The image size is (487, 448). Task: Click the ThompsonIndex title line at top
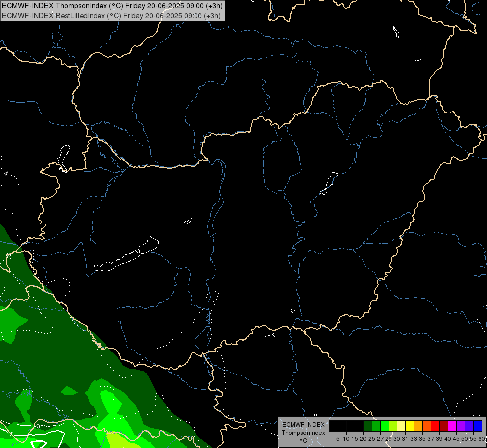pyautogui.click(x=112, y=5)
